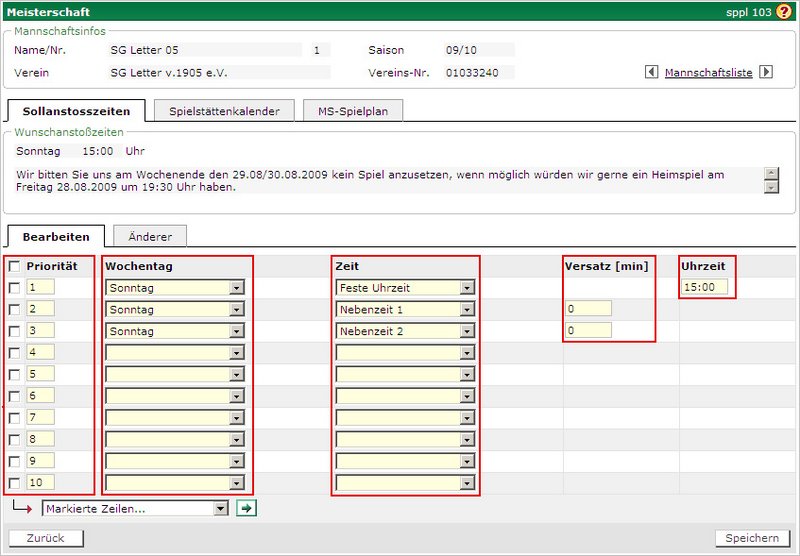The width and height of the screenshot is (800, 556).
Task: Open the help question mark icon
Action: click(x=784, y=12)
